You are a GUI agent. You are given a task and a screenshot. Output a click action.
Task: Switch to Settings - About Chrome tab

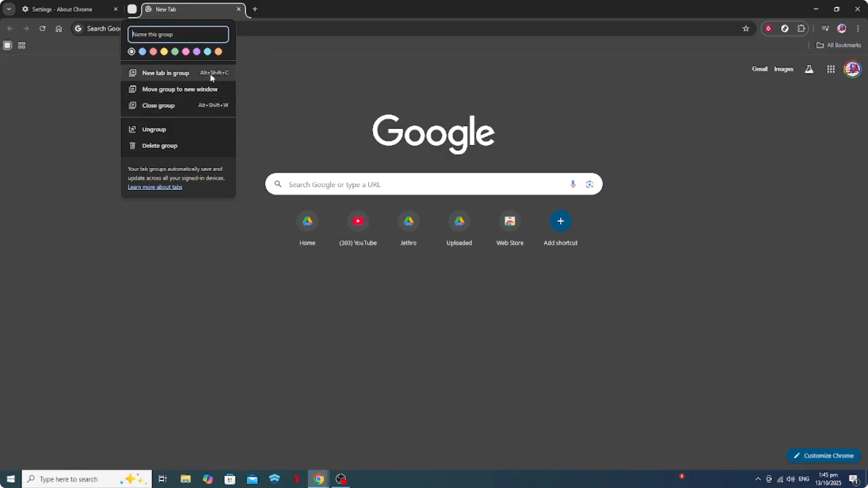[63, 9]
